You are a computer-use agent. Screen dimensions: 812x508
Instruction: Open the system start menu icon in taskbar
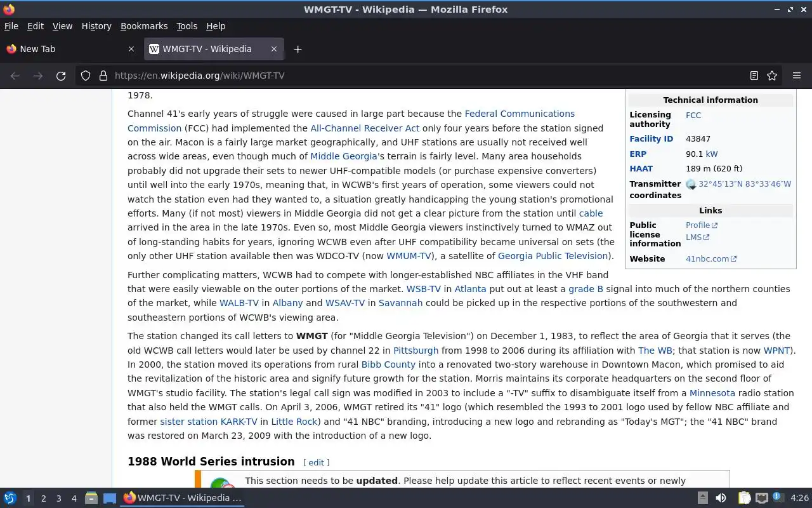(x=10, y=498)
